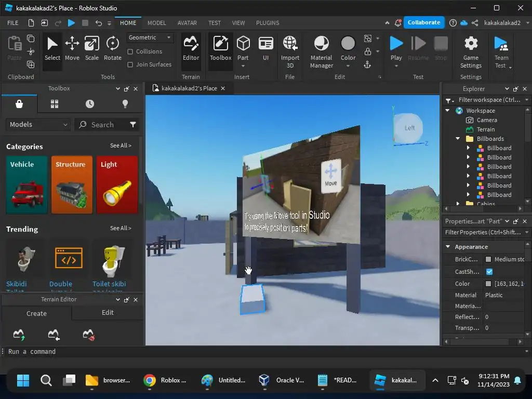Viewport: 532px width, 399px height.
Task: Click the BrickColor swatch
Action: 488,259
